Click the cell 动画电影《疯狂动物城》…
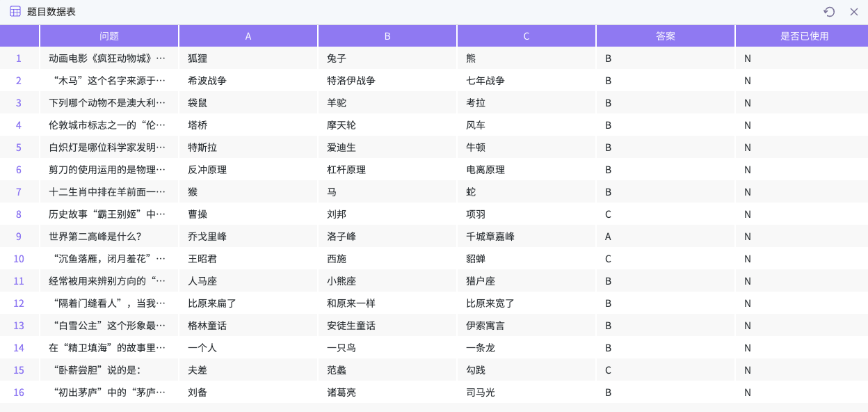Viewport: 868px width, 412px height. point(109,58)
